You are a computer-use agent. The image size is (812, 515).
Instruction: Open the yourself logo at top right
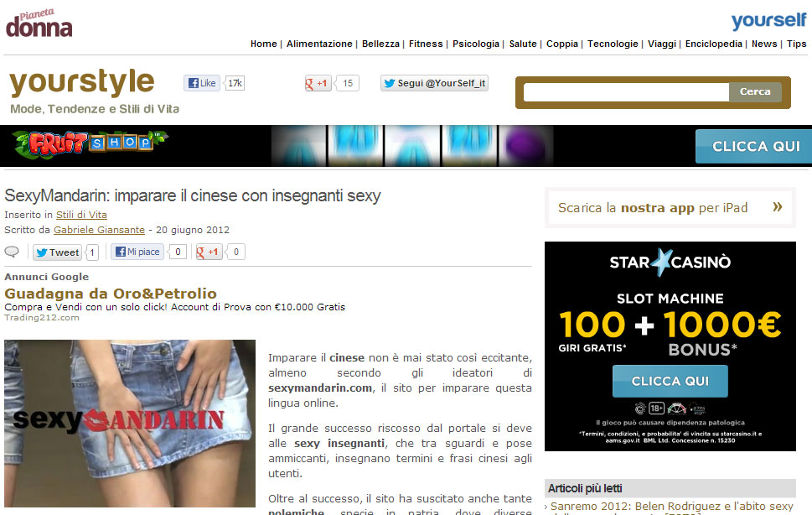click(768, 21)
